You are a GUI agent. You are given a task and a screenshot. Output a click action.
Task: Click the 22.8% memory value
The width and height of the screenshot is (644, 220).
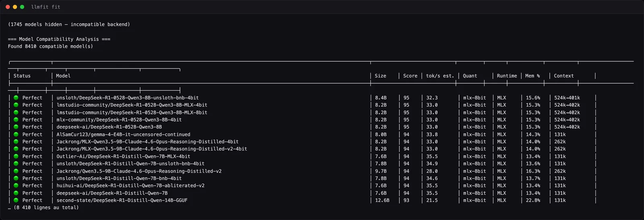click(533, 200)
